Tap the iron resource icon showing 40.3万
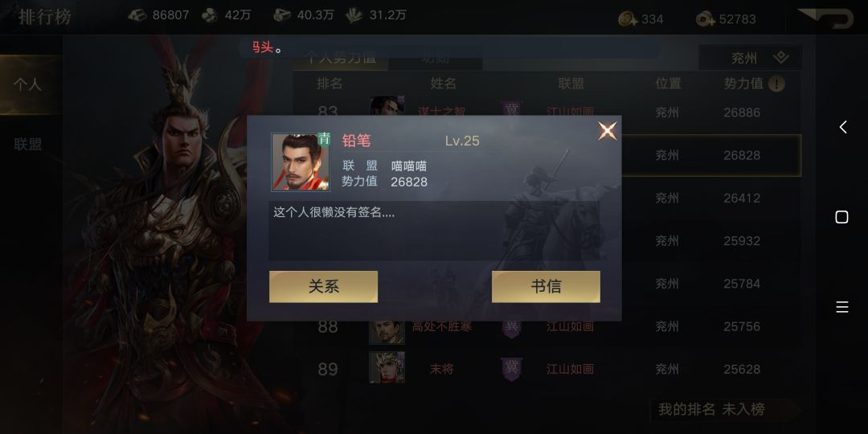 (282, 15)
